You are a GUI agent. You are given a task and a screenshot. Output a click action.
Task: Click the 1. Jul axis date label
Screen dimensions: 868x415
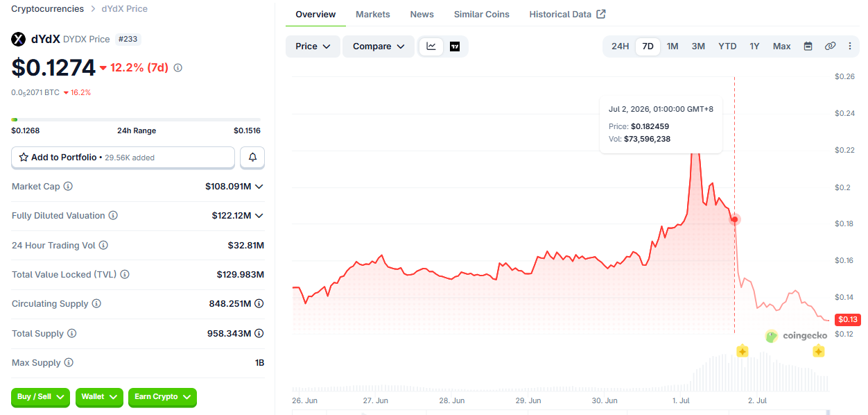[x=680, y=400]
